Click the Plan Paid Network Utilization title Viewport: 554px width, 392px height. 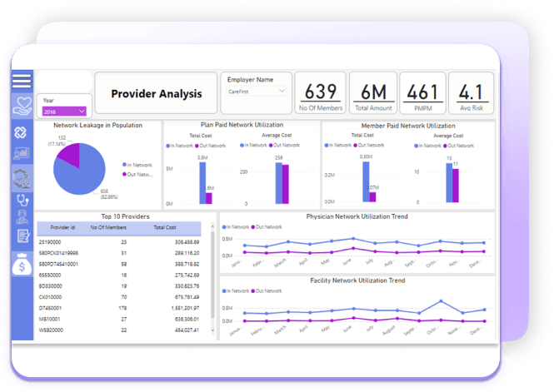(242, 125)
